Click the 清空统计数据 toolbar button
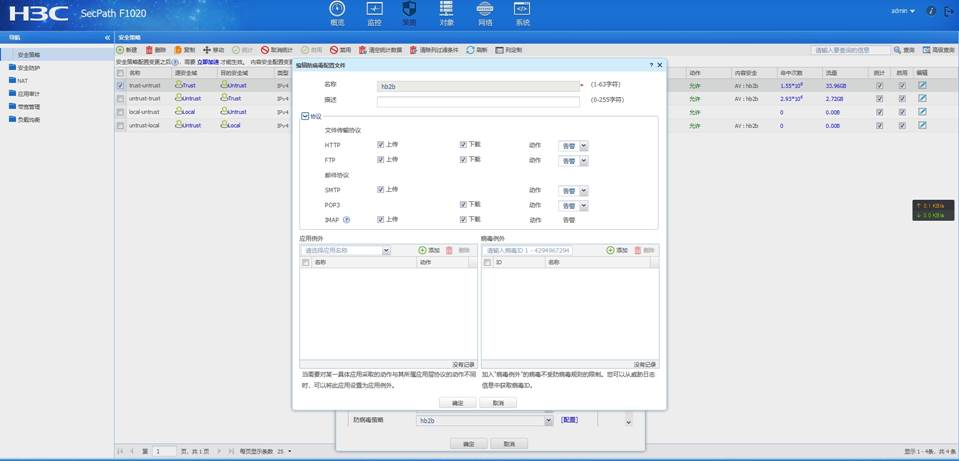Screen dimensions: 959x461 tap(380, 50)
